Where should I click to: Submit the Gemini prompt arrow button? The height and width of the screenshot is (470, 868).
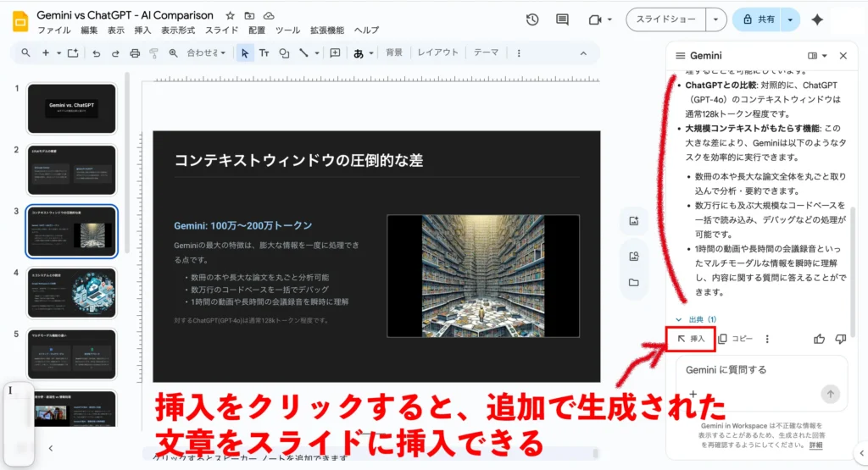830,394
